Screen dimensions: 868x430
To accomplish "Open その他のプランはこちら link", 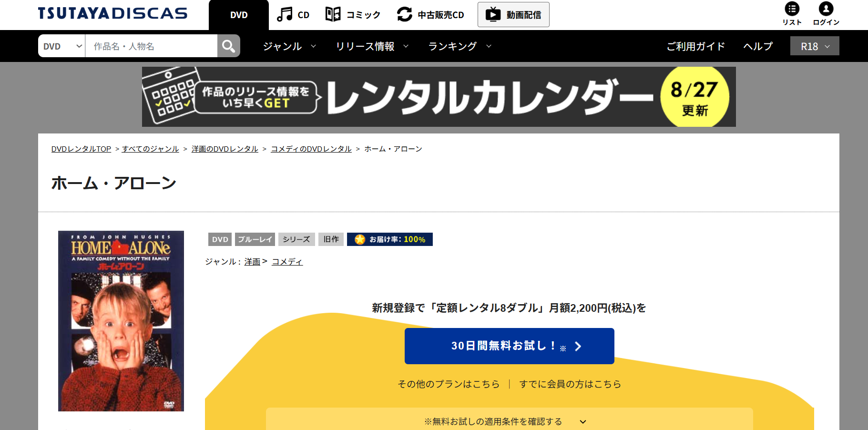I will coord(449,384).
